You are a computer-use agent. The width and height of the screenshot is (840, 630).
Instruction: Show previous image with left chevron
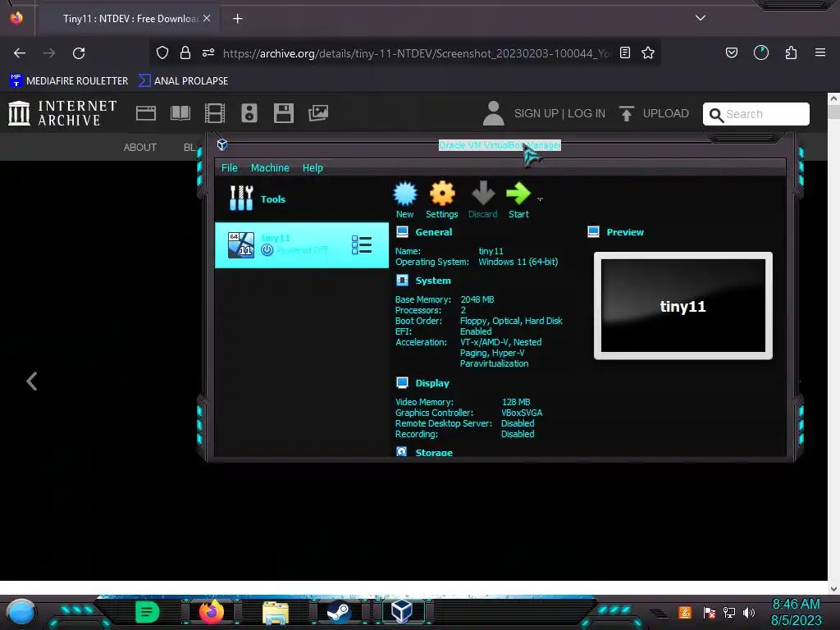click(32, 381)
